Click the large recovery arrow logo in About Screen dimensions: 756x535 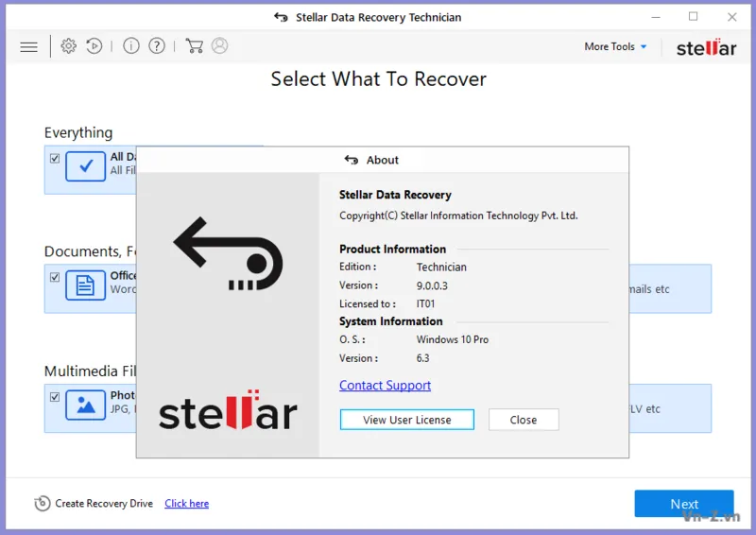(228, 254)
